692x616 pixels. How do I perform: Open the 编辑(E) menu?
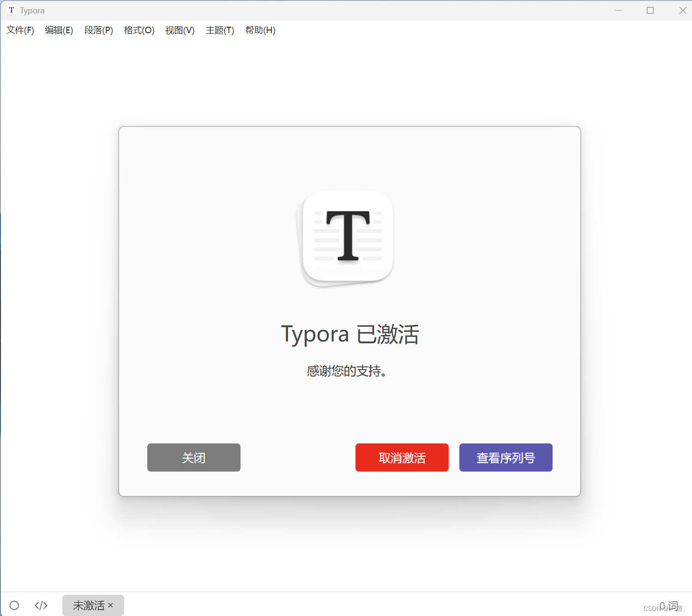(x=59, y=30)
